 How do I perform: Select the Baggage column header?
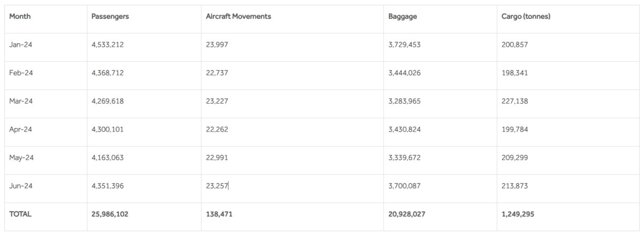click(402, 17)
